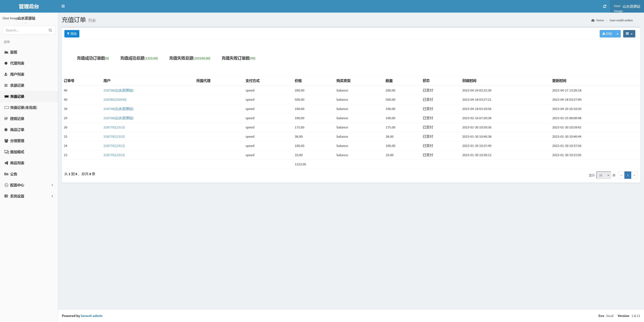Click the hamburger sidebar toggle icon
Viewport: 644px width, 322px height.
[x=63, y=6]
